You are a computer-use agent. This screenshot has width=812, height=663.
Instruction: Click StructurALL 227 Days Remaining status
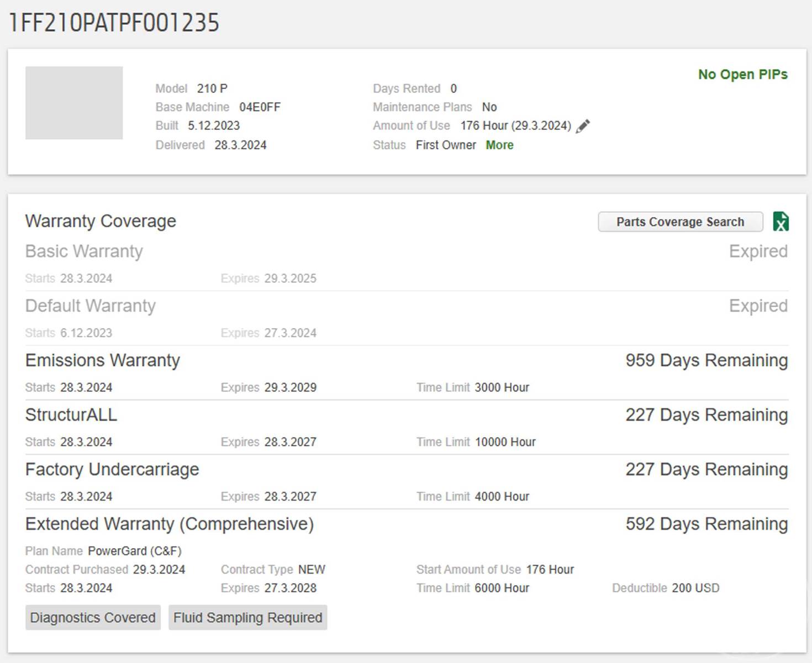(706, 415)
